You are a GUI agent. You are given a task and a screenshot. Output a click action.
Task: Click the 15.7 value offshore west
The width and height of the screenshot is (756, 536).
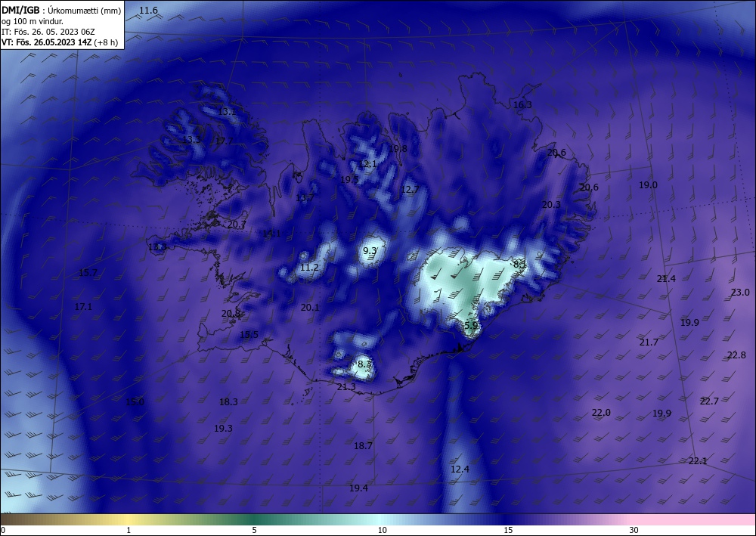pyautogui.click(x=88, y=273)
